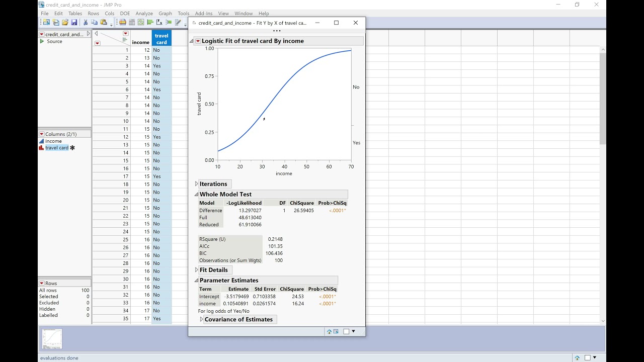Viewport: 644px width, 362px height.
Task: Click the Edit Script pencil toolbar icon
Action: click(178, 22)
